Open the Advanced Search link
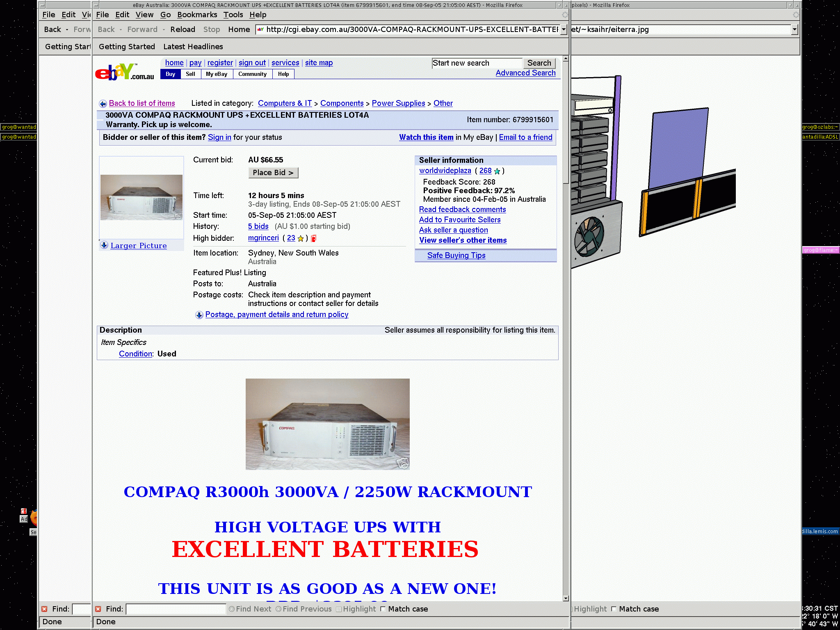This screenshot has height=630, width=840. 525,73
